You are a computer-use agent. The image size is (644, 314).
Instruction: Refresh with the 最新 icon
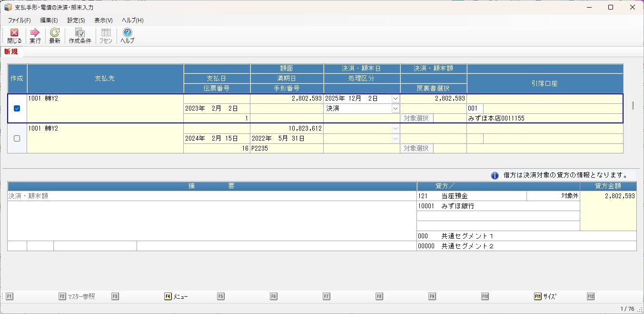55,33
